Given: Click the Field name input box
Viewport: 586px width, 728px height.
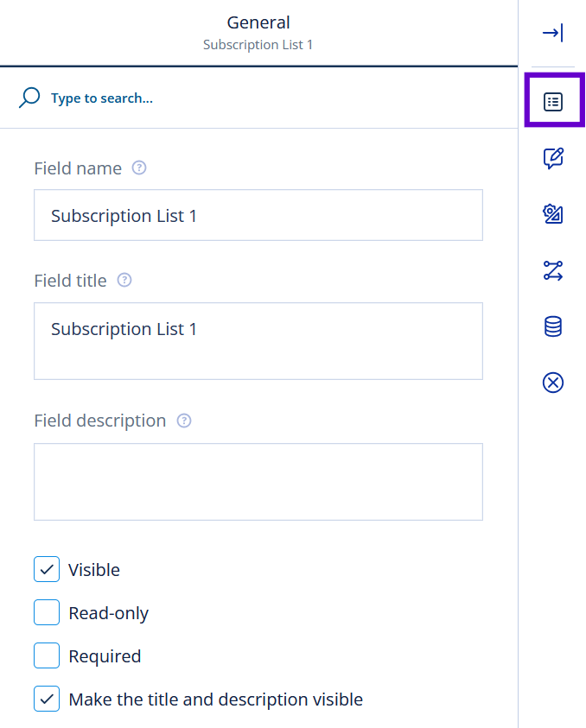Looking at the screenshot, I should (258, 215).
